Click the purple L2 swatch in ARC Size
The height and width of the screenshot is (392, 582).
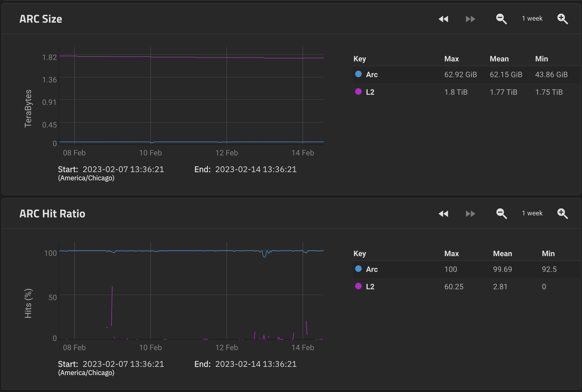click(358, 91)
